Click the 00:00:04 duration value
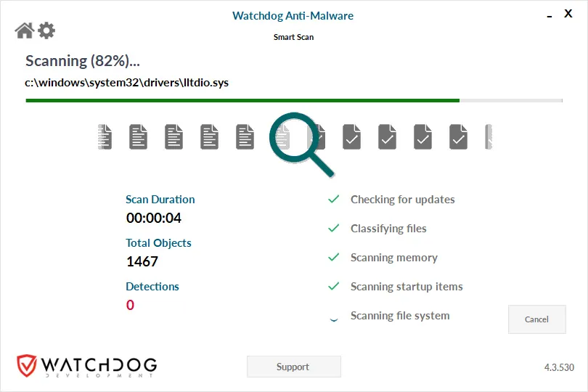The image size is (588, 392). 154,218
